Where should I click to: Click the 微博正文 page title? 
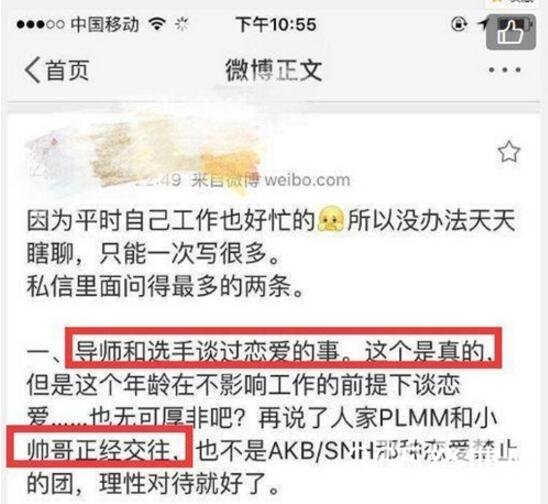[x=274, y=70]
